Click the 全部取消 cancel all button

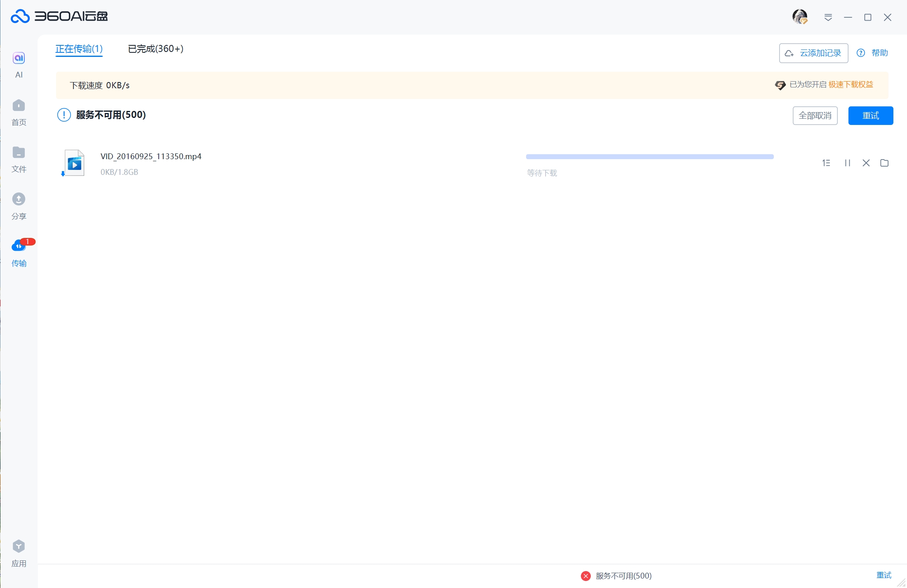pyautogui.click(x=815, y=115)
